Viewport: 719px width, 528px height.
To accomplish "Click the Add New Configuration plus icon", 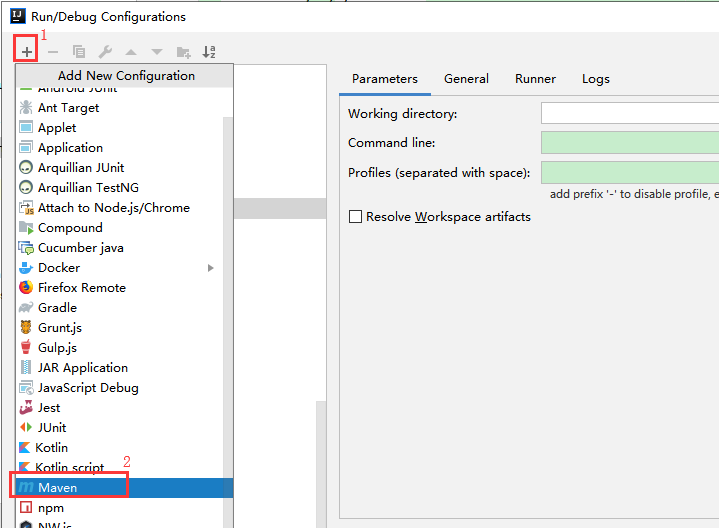I will [x=27, y=52].
